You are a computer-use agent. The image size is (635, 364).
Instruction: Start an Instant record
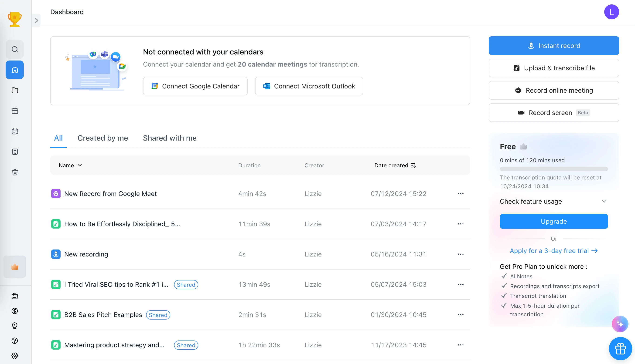[554, 46]
